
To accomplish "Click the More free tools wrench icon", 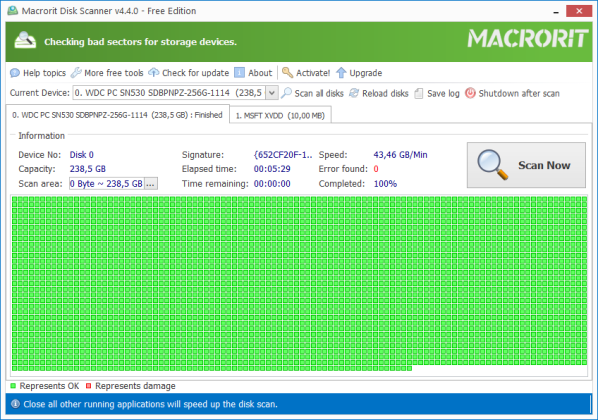I will [76, 72].
